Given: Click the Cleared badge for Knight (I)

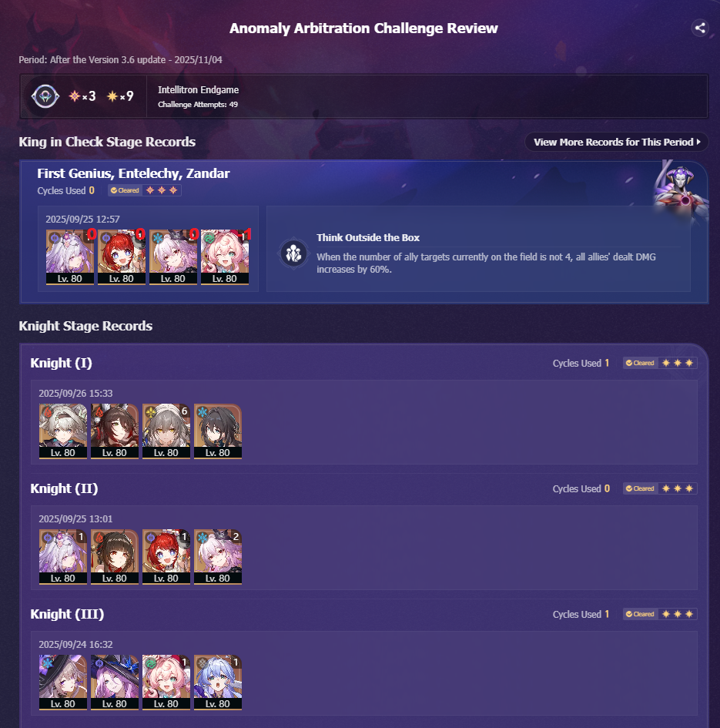Looking at the screenshot, I should pos(640,363).
